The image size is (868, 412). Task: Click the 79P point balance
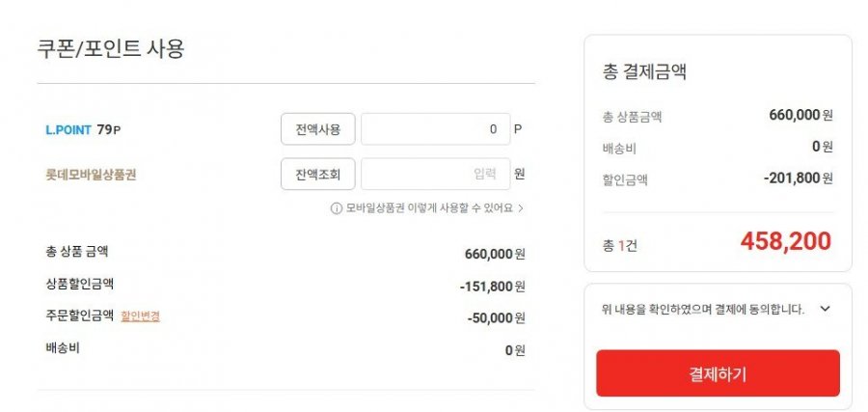(108, 130)
